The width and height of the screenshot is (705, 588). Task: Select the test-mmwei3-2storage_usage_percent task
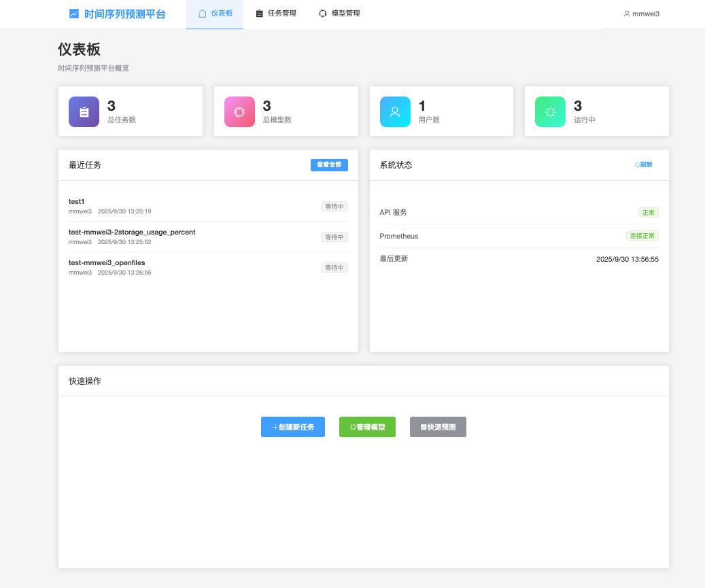[x=208, y=237]
